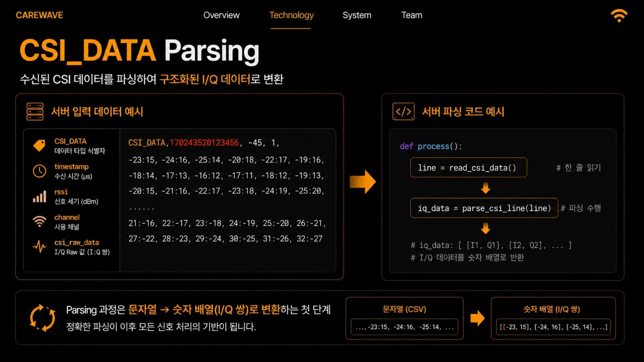
Task: Click 'def process():' code line
Action: coord(431,146)
